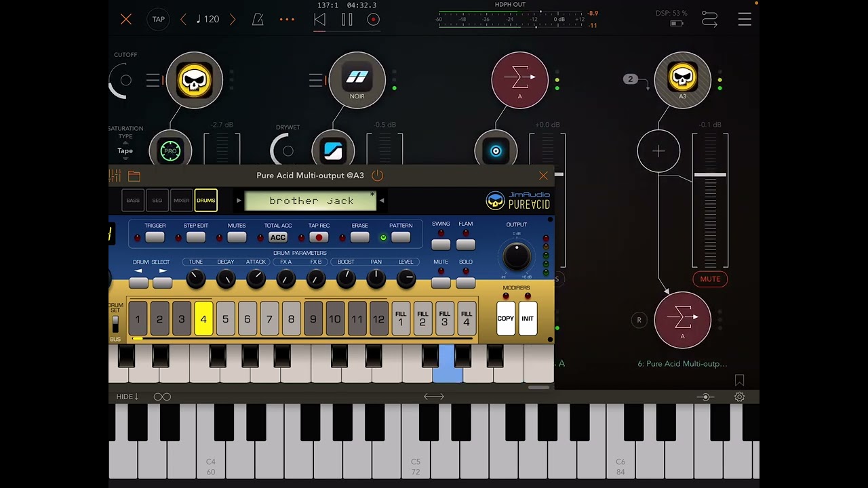
Task: Click the SWING button
Action: click(441, 245)
